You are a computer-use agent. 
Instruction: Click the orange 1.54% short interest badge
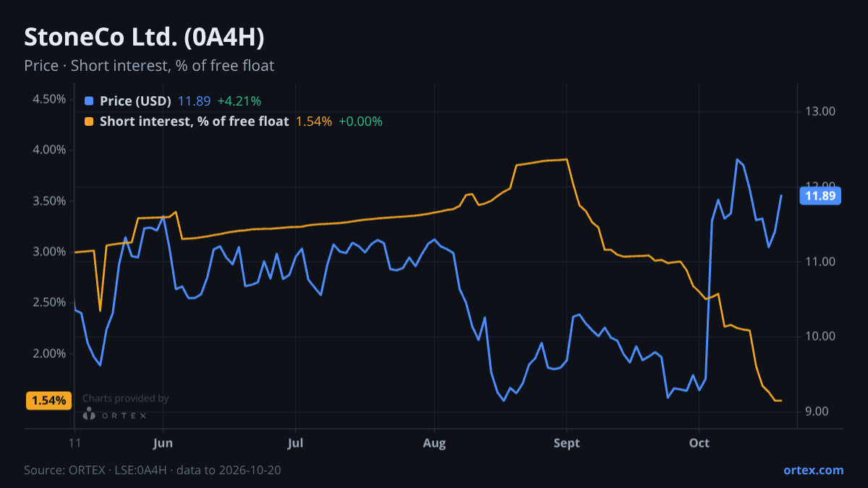(48, 401)
